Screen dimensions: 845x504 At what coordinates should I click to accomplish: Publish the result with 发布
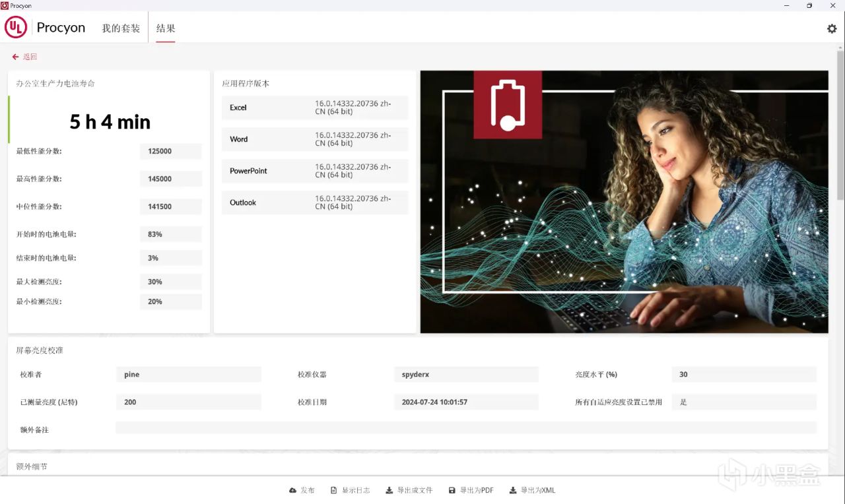coord(302,490)
